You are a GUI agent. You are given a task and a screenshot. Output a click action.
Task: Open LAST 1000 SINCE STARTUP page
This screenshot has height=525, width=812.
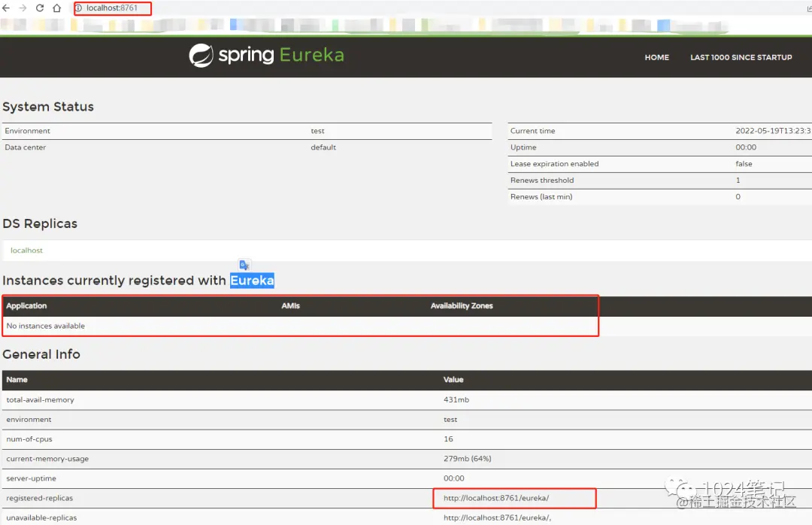pos(741,57)
